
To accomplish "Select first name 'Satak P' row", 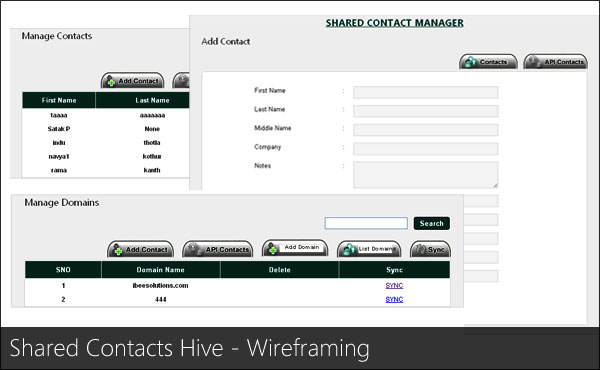I will tap(59, 129).
